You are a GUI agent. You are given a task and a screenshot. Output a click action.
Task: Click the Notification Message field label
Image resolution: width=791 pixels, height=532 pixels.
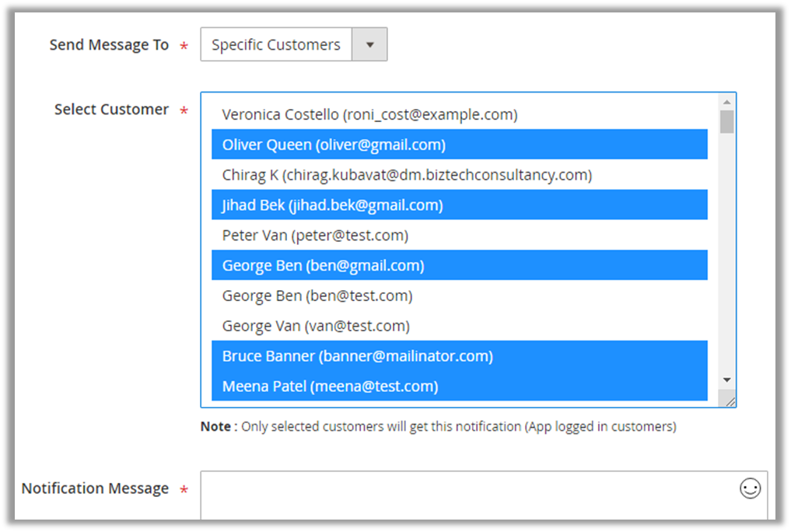(x=95, y=488)
